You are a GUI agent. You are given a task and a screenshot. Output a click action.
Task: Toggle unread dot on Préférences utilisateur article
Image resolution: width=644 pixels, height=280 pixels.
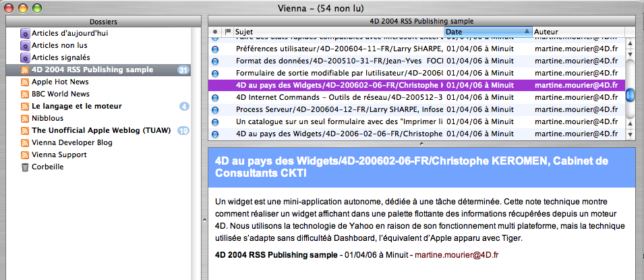215,49
